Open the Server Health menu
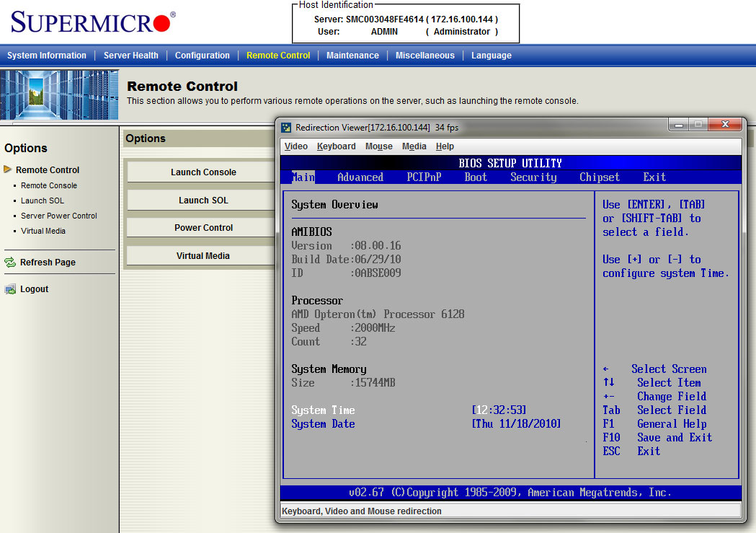 click(130, 56)
